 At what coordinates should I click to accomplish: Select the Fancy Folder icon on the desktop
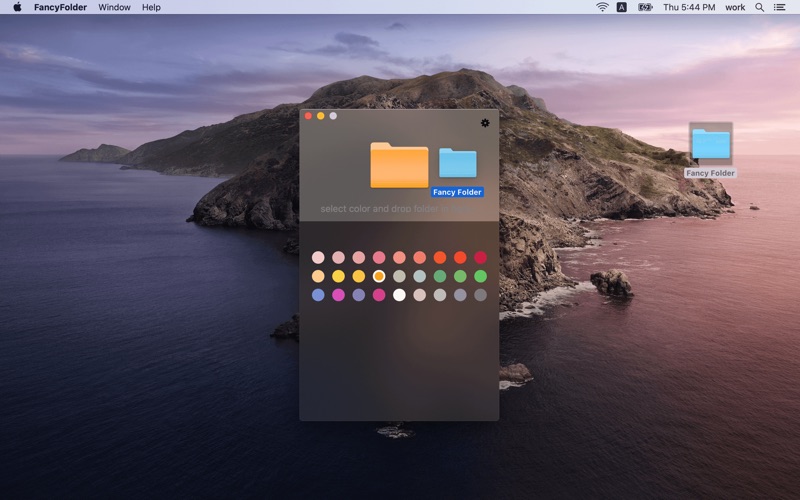[711, 143]
